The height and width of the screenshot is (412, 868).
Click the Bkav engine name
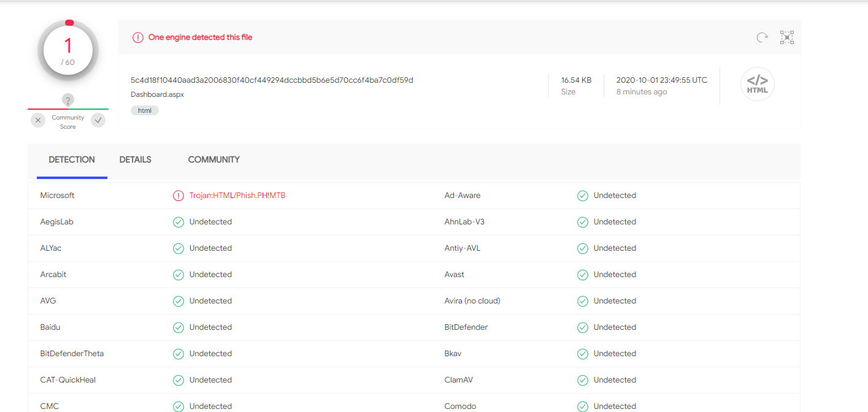pos(453,354)
